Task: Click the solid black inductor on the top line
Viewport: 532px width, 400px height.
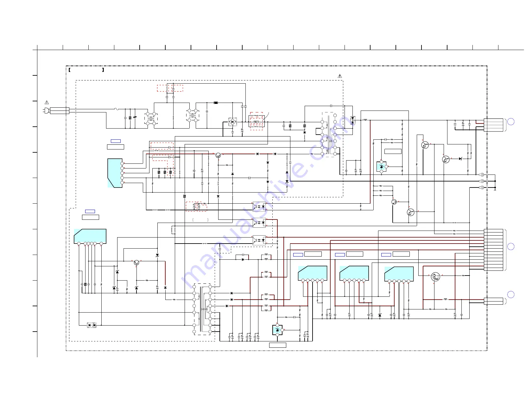Action: [x=216, y=103]
